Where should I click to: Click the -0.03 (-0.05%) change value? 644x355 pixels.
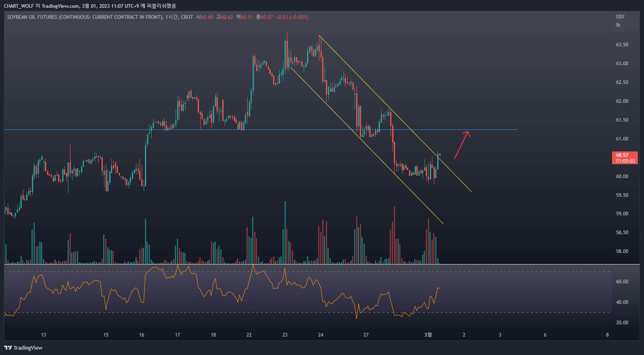click(x=292, y=17)
